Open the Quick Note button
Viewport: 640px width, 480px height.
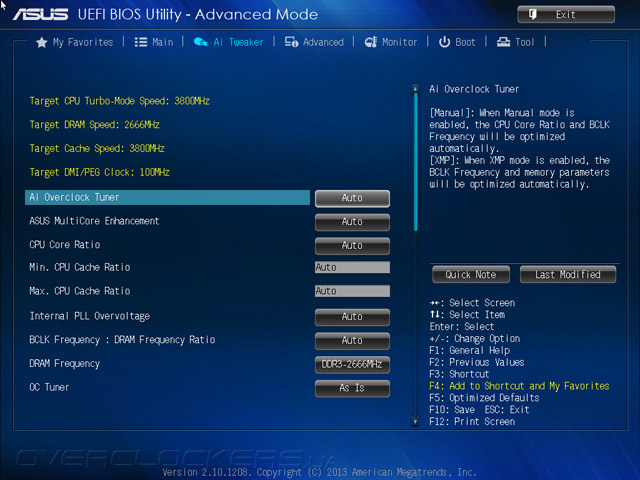tap(471, 274)
